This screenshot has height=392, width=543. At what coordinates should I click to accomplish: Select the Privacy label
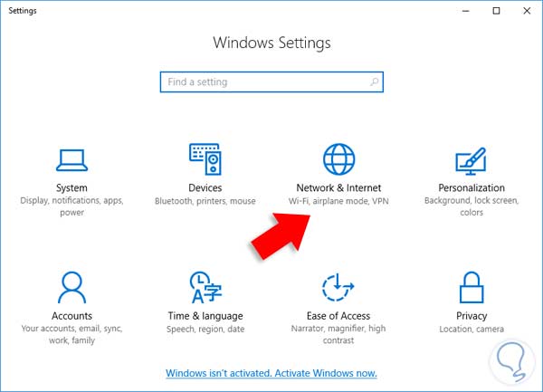tap(472, 316)
